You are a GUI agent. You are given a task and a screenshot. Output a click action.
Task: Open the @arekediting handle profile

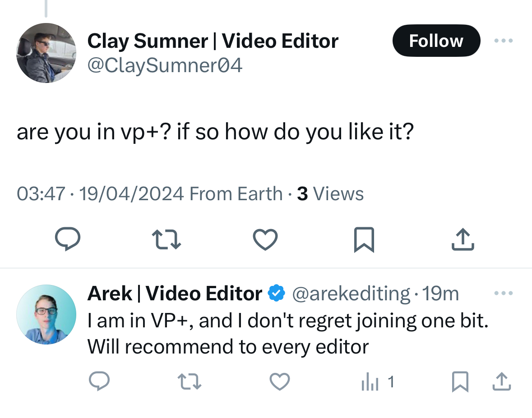tap(351, 294)
